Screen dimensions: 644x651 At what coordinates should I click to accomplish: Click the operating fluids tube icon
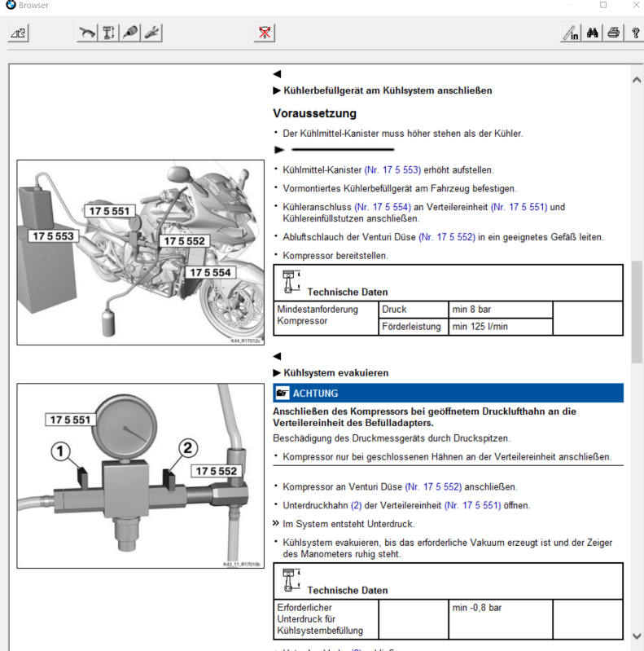[x=130, y=33]
